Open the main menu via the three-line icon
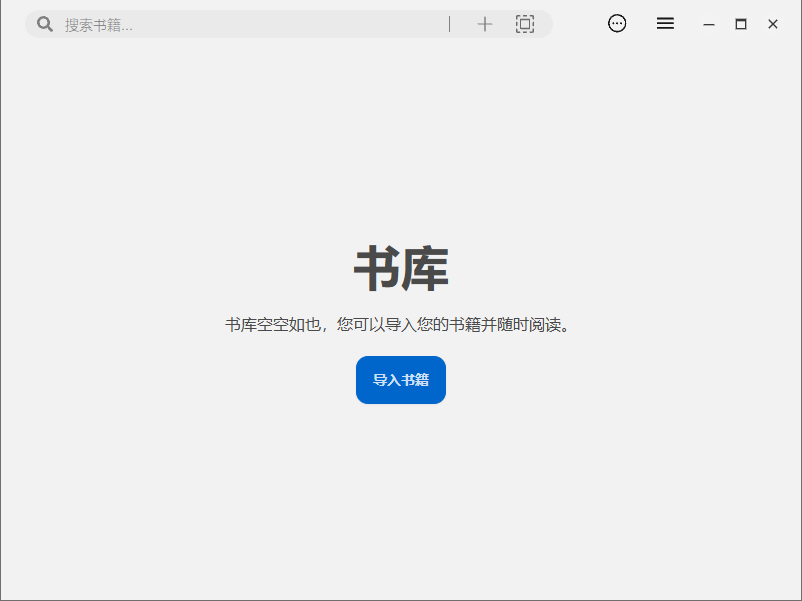This screenshot has height=601, width=802. point(665,23)
